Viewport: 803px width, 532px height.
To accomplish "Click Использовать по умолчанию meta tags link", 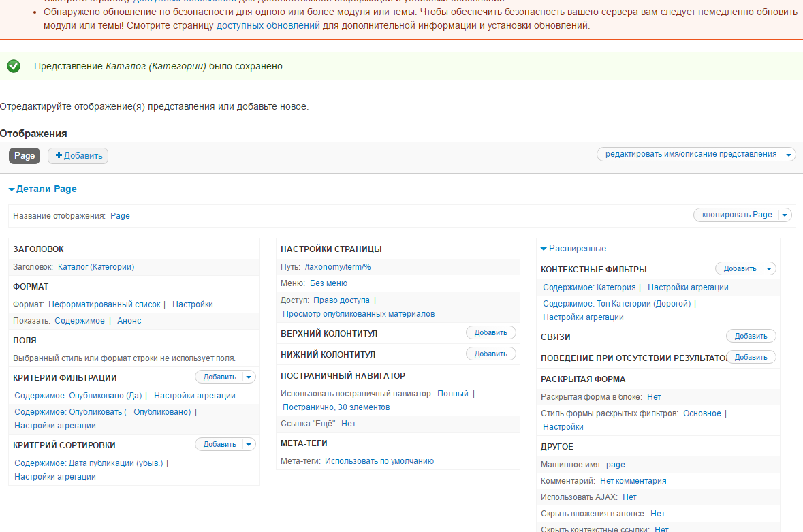I will [x=379, y=461].
